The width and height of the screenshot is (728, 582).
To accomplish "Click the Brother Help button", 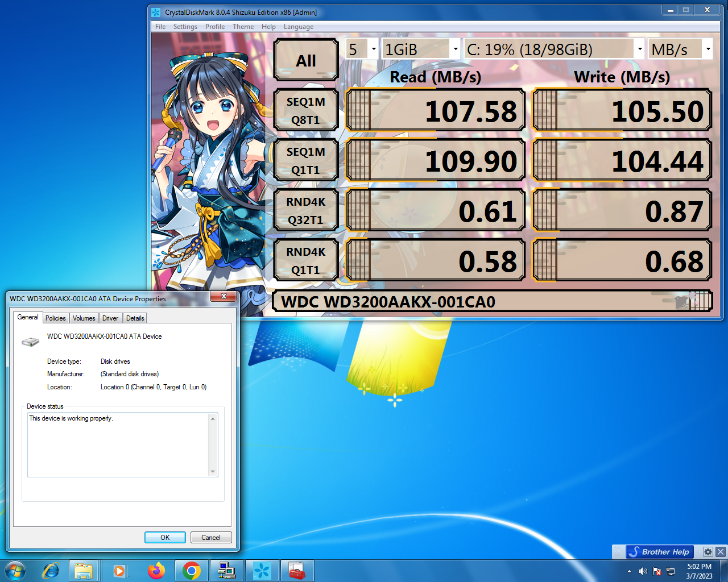I will point(659,552).
